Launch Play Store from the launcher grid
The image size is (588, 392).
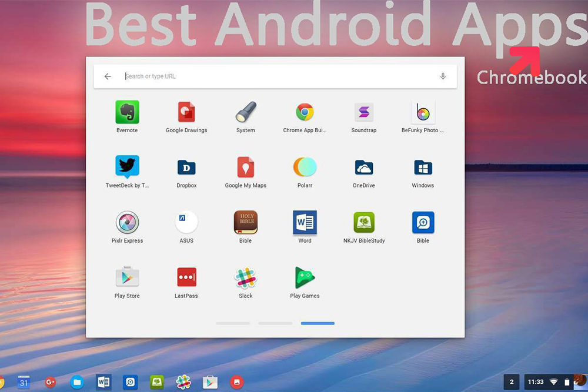tap(127, 277)
